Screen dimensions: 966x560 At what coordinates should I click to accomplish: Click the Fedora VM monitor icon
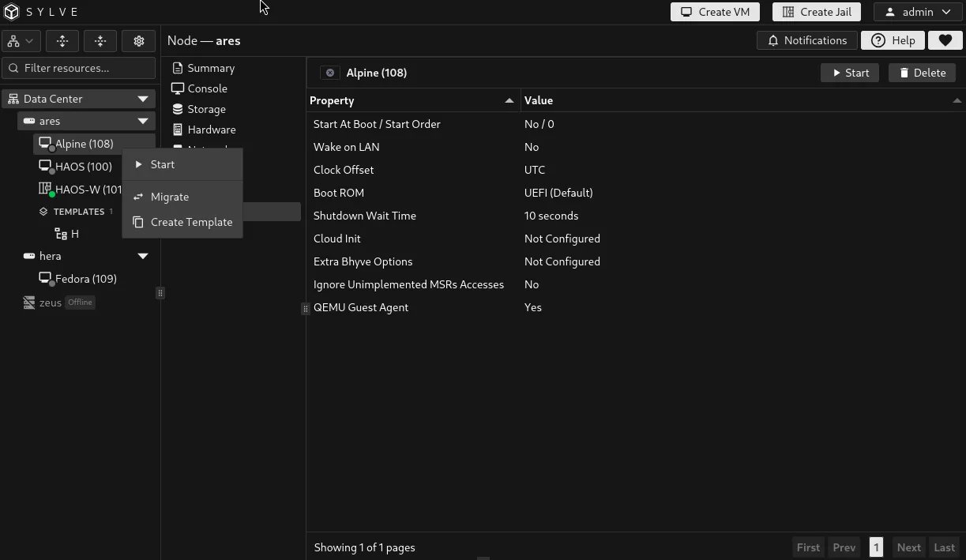tap(45, 278)
